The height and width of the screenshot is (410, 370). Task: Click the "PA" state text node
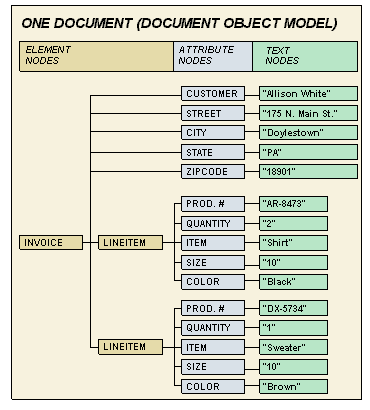pos(308,152)
